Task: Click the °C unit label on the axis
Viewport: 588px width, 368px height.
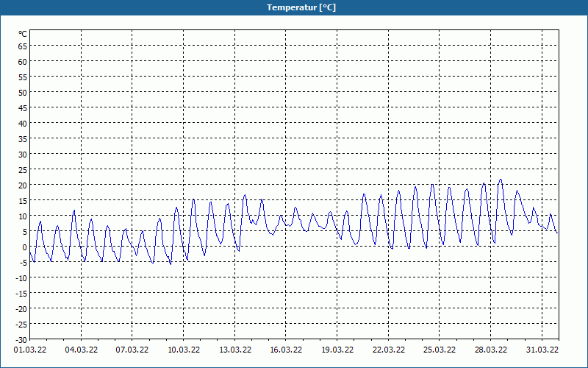Action: click(23, 34)
